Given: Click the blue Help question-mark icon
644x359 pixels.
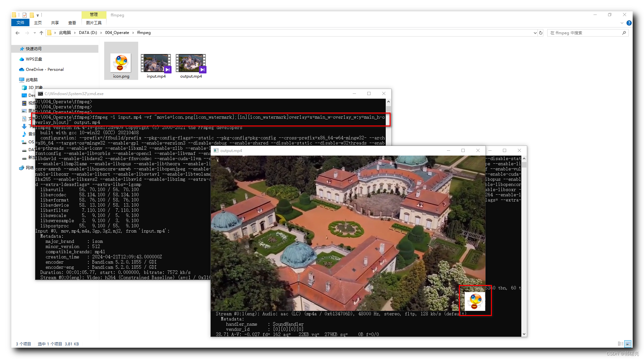Looking at the screenshot, I should point(629,23).
